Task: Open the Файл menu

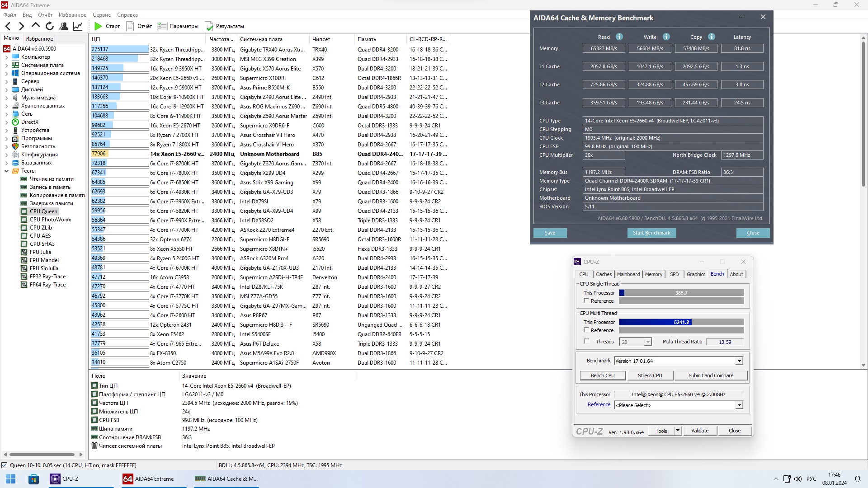Action: coord(9,15)
